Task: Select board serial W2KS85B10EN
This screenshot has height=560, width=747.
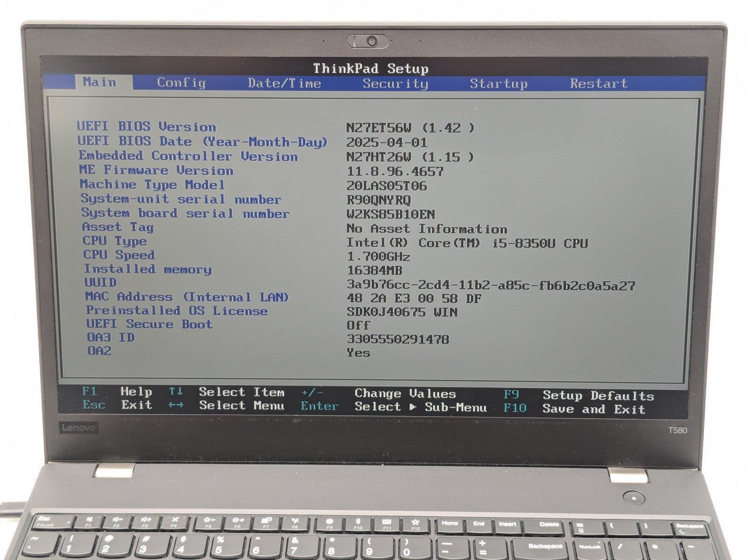Action: tap(391, 214)
